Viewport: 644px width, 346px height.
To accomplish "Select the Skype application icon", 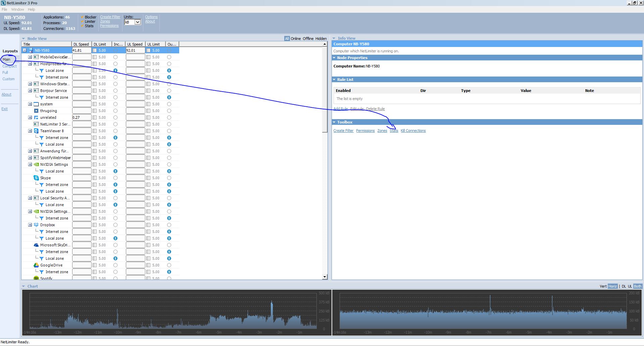I will tap(36, 178).
